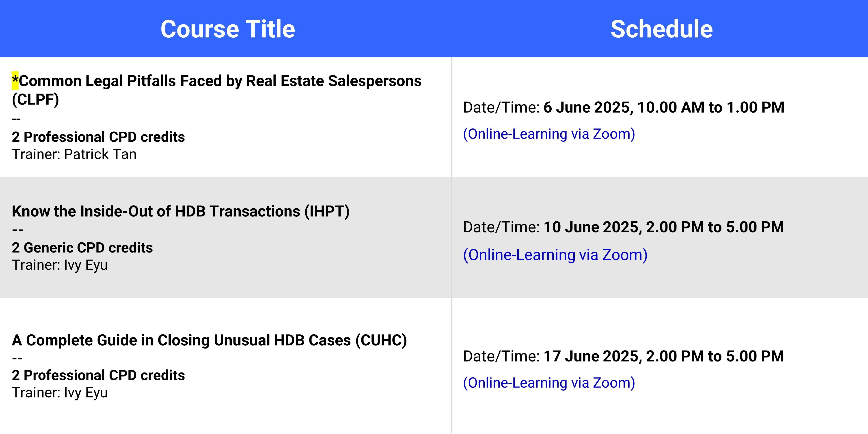Viewport: 868px width, 434px height.
Task: Open the Zoom link for the 17 June course
Action: coord(549,383)
